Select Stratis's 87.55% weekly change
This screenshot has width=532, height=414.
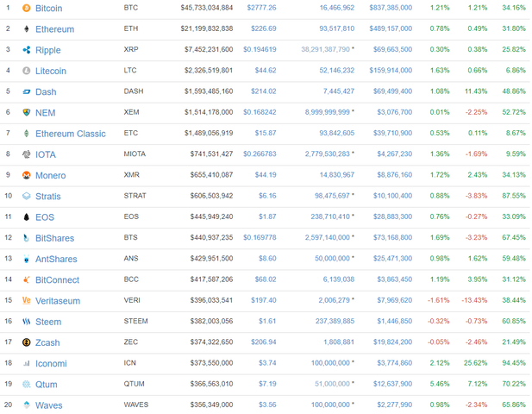[514, 196]
